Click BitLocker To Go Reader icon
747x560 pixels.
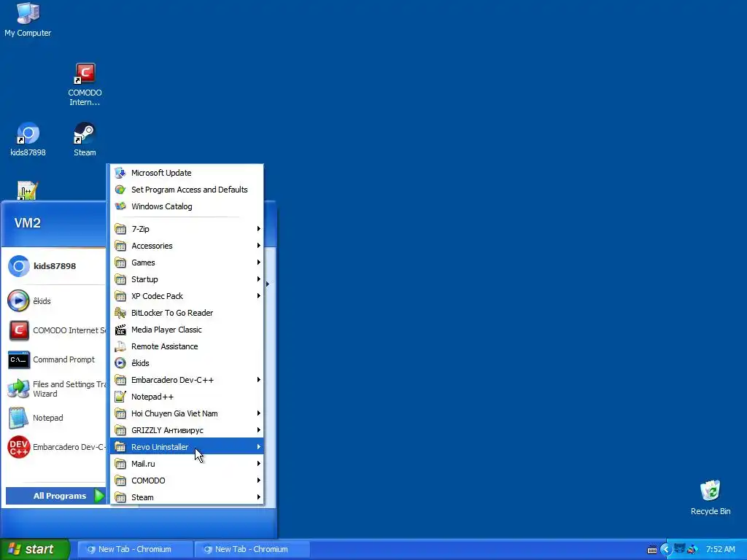tap(120, 313)
